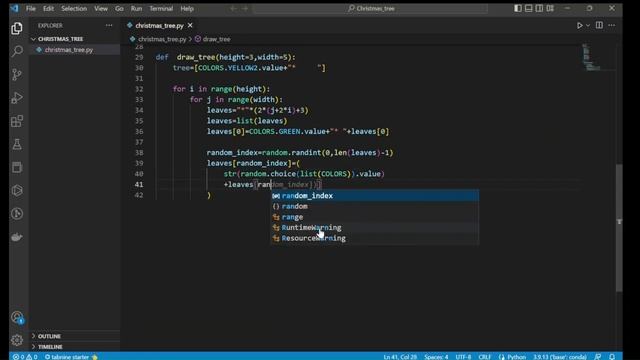Choose the ResourceWarning suggestion
The width and height of the screenshot is (640, 360).
click(x=375, y=238)
